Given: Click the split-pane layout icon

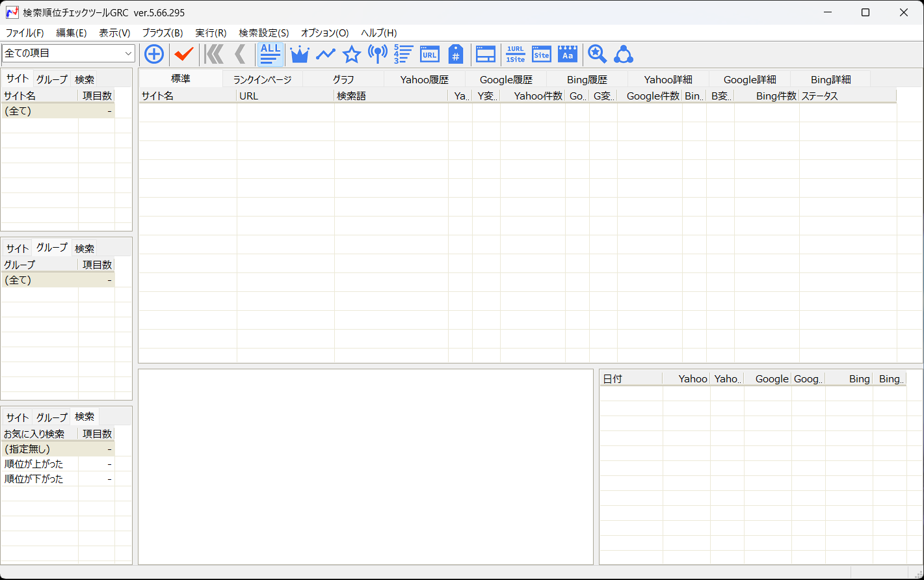Looking at the screenshot, I should tap(486, 54).
